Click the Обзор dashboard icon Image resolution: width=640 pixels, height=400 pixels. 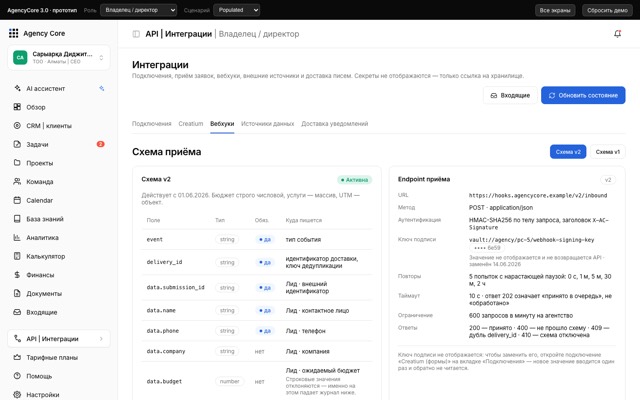pyautogui.click(x=17, y=107)
